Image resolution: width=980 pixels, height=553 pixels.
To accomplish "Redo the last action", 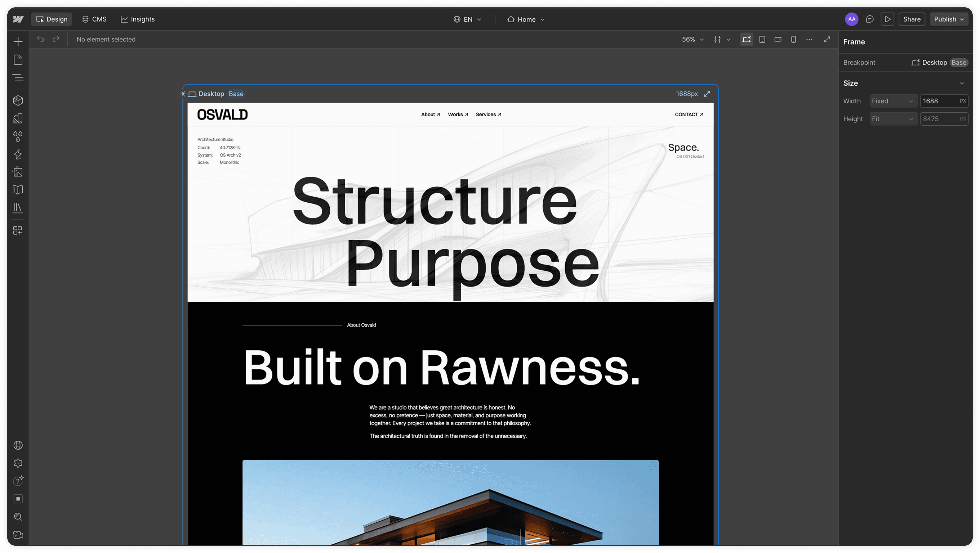I will pos(56,39).
